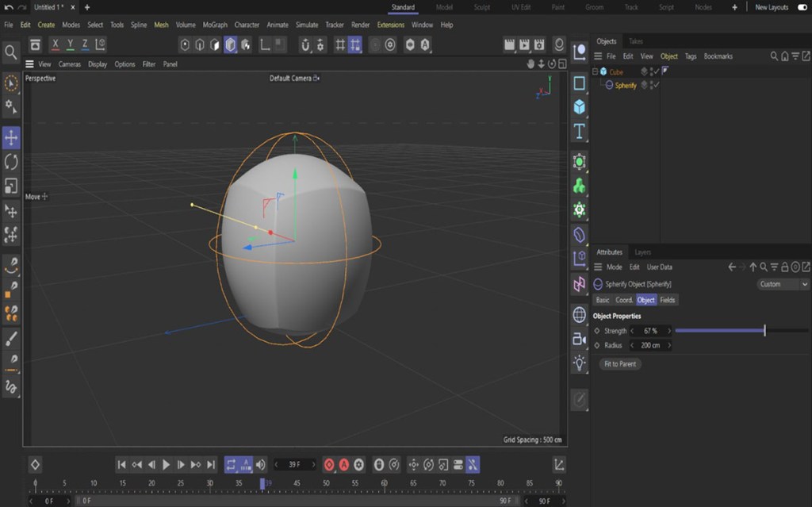Click the search magnifier icon top left
The image size is (812, 507).
[x=11, y=52]
